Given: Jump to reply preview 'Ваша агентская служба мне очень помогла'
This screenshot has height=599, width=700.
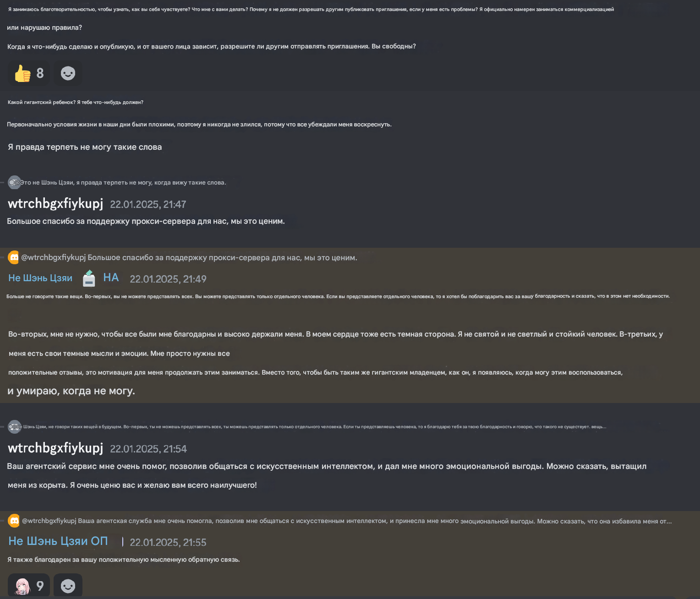Looking at the screenshot, I should tap(347, 521).
